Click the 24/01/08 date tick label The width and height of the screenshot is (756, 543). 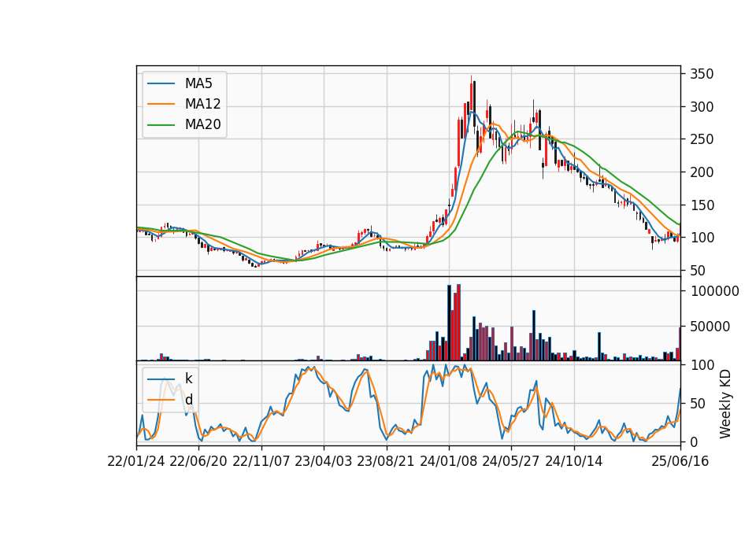(x=449, y=462)
